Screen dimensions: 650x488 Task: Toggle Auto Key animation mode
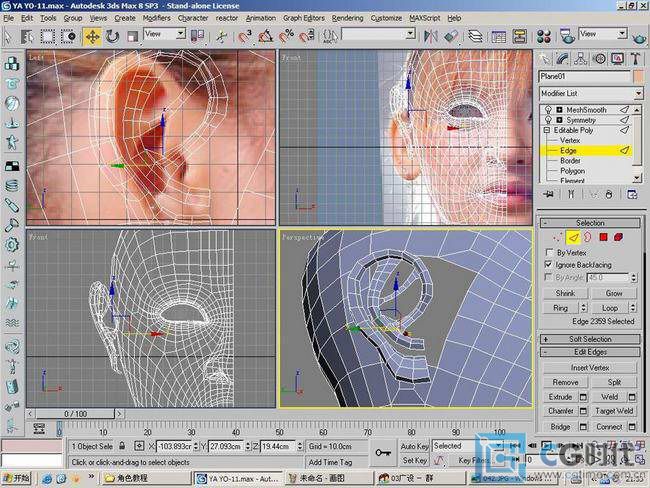[414, 446]
